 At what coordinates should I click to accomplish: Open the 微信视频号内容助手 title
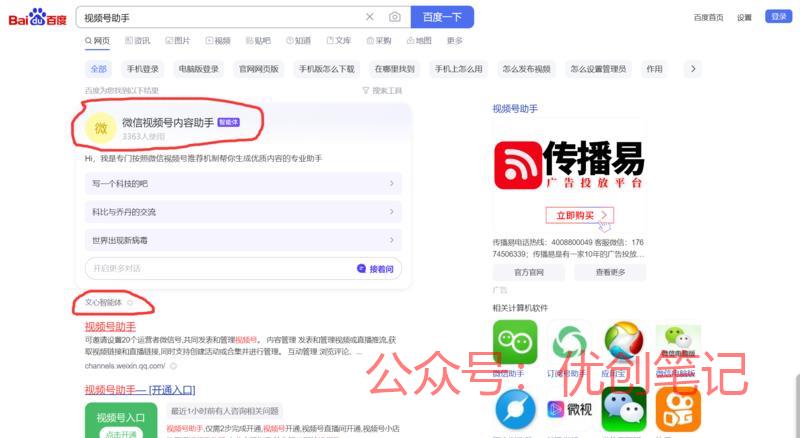coord(168,123)
